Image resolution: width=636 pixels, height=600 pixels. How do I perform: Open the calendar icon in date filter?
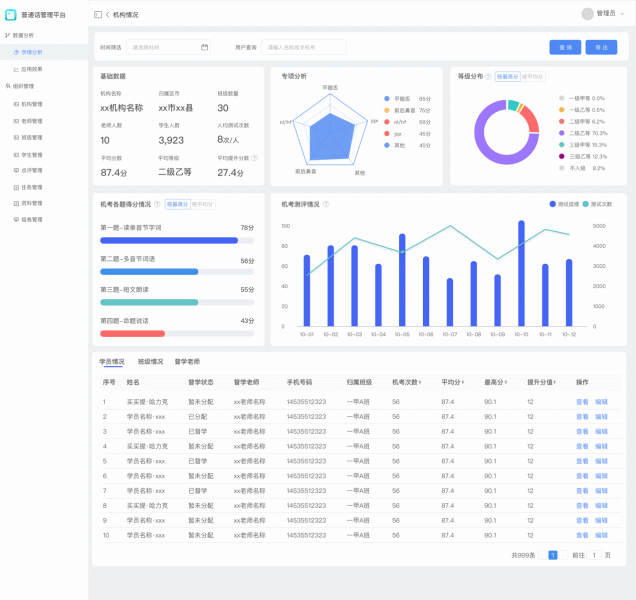pyautogui.click(x=204, y=47)
